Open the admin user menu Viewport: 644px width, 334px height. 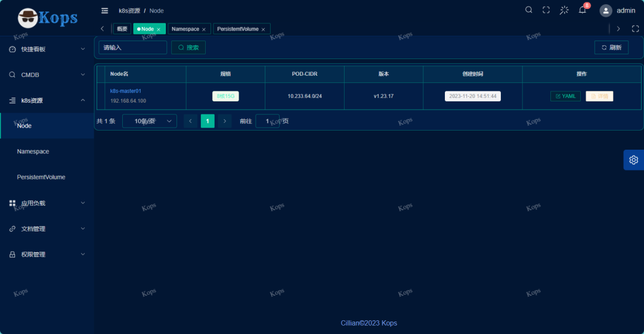coord(626,11)
